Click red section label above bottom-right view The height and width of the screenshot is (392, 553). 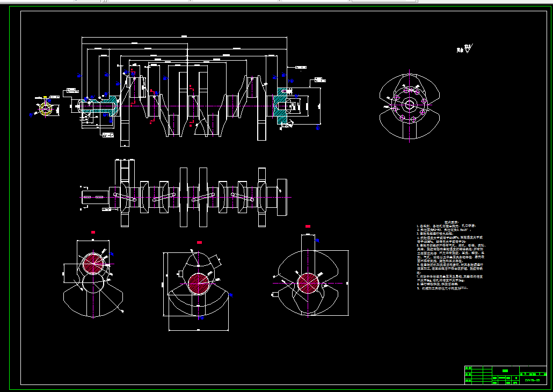tap(308, 226)
